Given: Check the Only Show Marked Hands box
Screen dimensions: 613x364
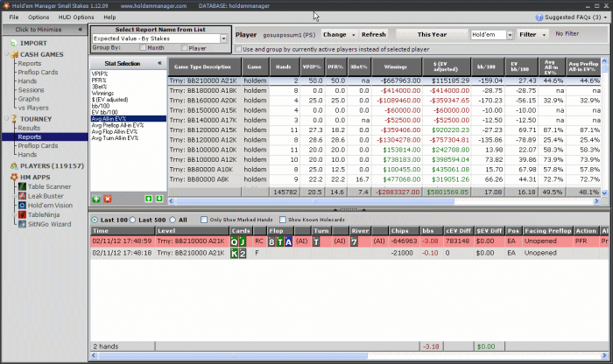Looking at the screenshot, I should (204, 219).
